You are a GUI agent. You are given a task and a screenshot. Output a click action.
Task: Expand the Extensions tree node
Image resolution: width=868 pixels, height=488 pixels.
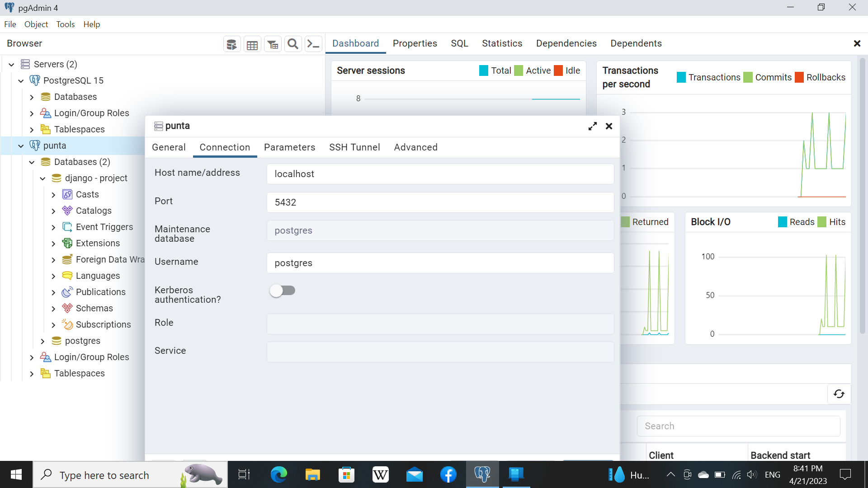click(x=53, y=243)
